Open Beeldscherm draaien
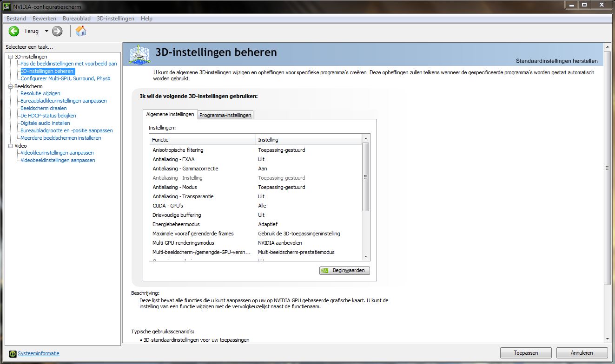 tap(44, 108)
